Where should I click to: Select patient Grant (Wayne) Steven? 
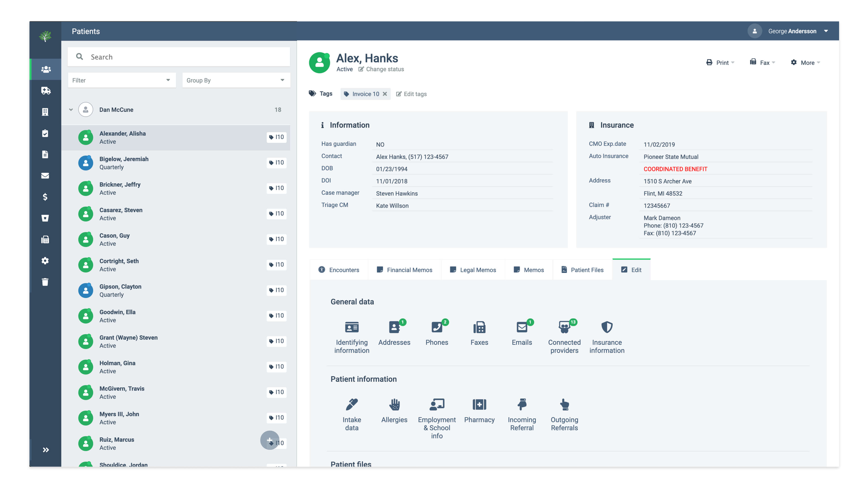[x=176, y=342]
